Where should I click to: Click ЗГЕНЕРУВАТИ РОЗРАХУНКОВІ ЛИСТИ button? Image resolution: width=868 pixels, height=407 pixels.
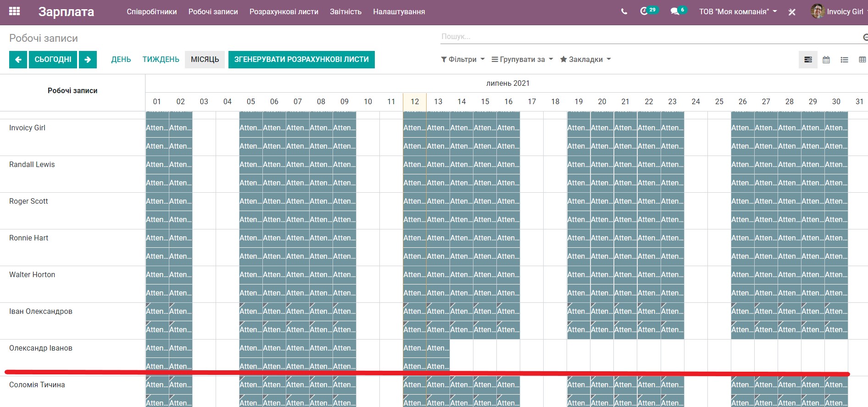coord(301,60)
